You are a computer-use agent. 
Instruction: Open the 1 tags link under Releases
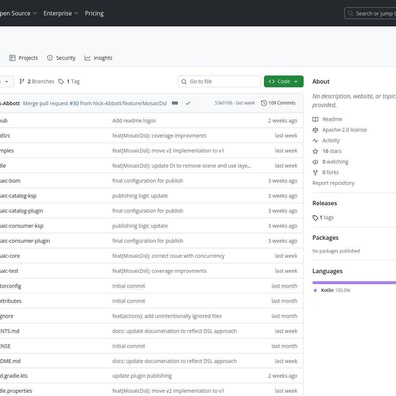[327, 218]
